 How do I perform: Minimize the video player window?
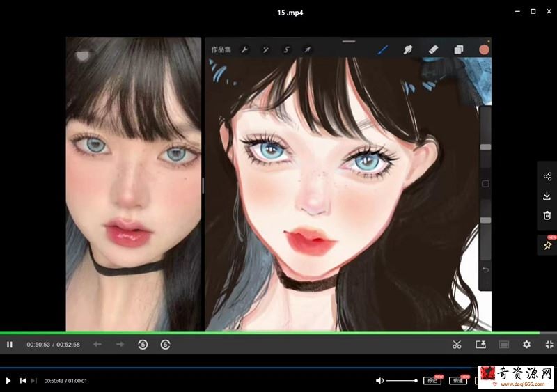pos(517,11)
